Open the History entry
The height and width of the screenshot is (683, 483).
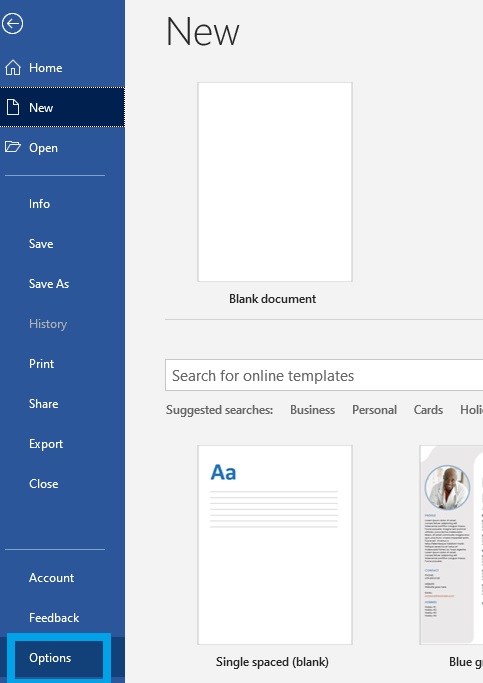(62, 324)
